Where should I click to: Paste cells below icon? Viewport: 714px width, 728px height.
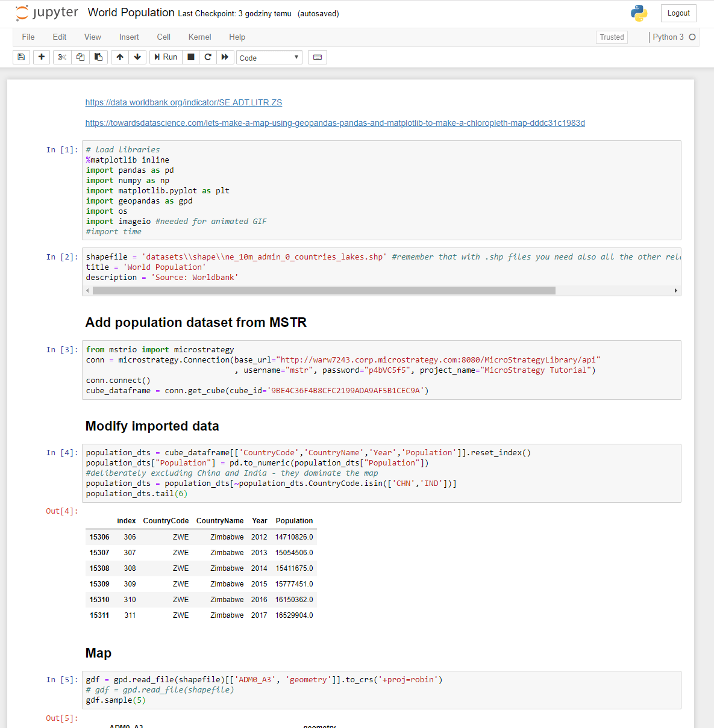tap(98, 57)
